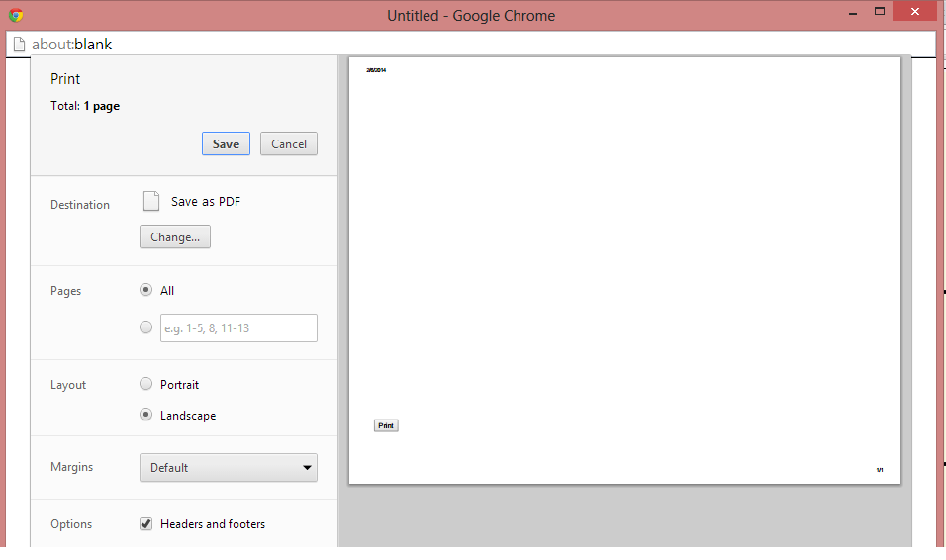946x560 pixels.
Task: Switch layout to Portrait
Action: [x=146, y=385]
